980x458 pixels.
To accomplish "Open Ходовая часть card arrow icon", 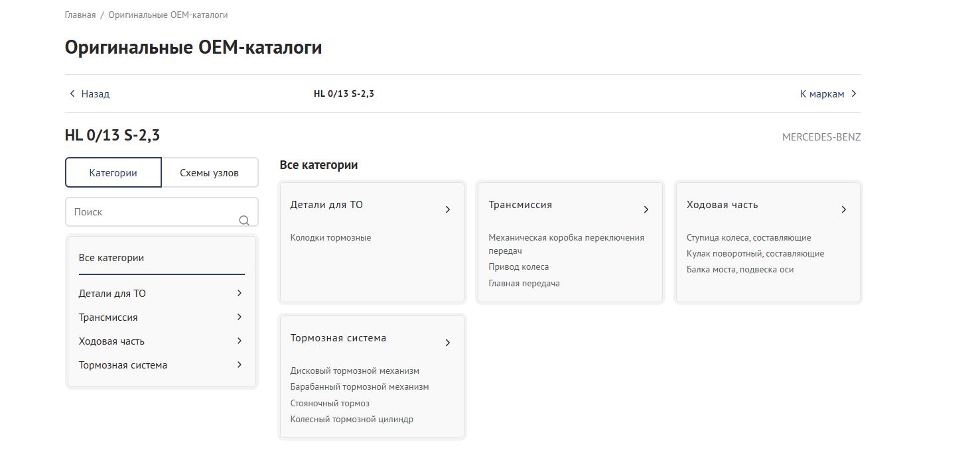I will (x=844, y=209).
